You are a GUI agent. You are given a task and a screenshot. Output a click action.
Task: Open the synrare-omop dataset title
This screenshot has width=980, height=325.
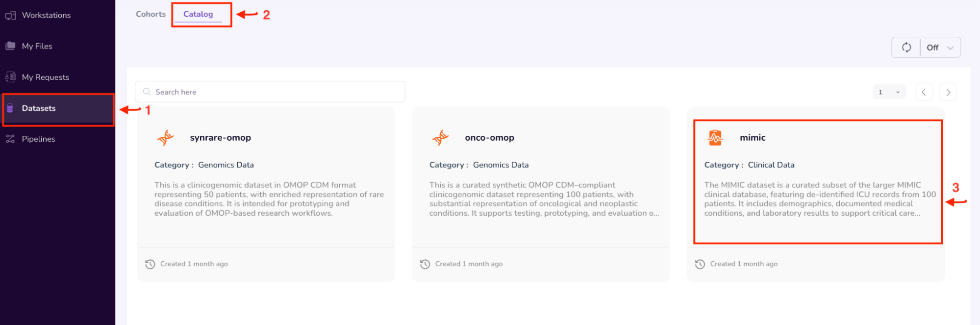point(220,138)
